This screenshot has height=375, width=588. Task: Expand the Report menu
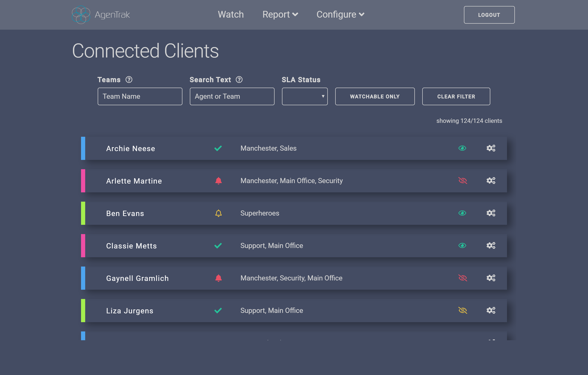(280, 14)
